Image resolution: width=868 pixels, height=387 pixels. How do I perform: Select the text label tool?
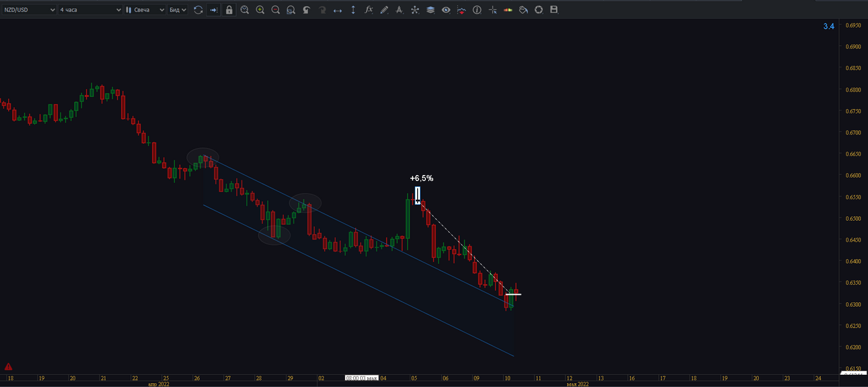click(400, 10)
